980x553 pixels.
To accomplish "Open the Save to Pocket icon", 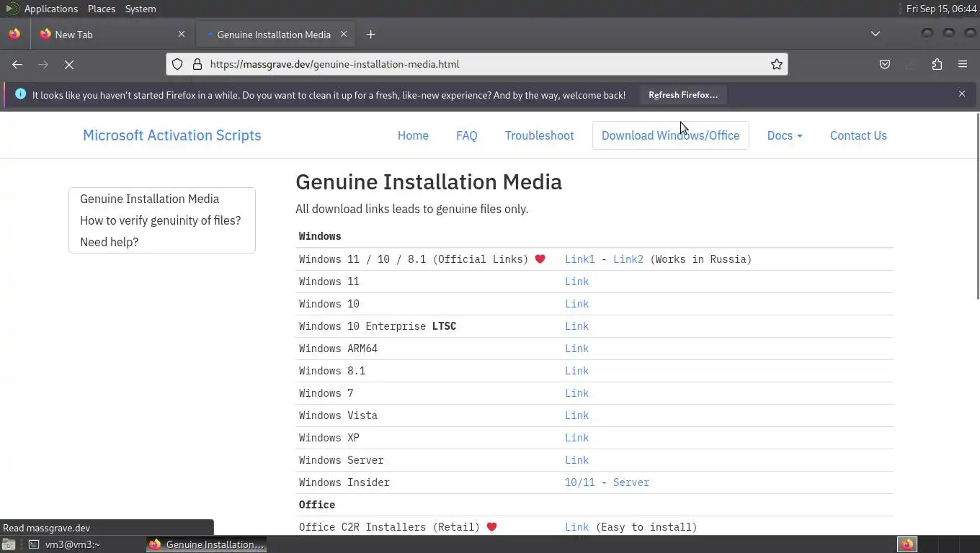I will point(885,64).
